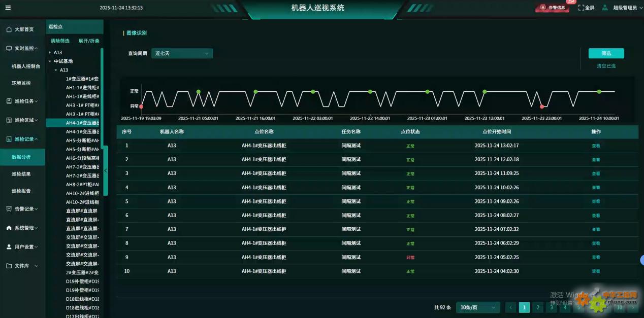Click the 告警记录 menu icon

pyautogui.click(x=9, y=209)
